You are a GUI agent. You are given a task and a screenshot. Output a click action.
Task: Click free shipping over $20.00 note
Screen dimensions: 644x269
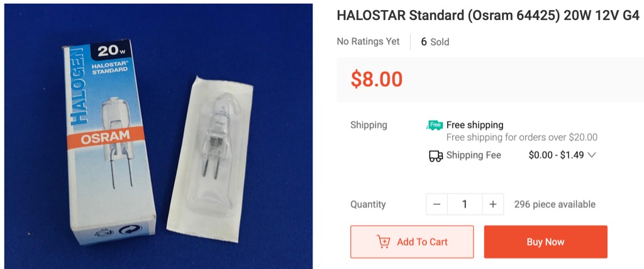coord(521,137)
